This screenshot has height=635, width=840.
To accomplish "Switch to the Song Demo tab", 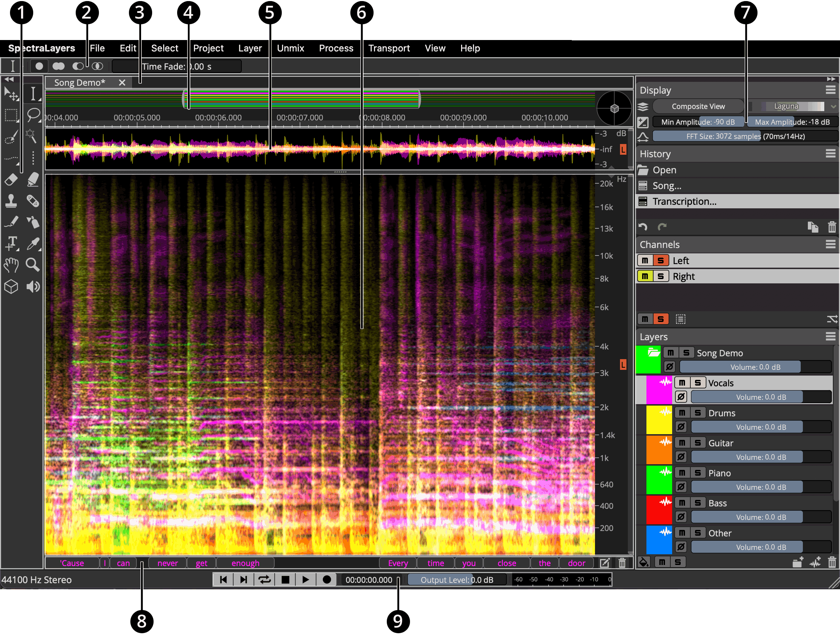I will 80,83.
